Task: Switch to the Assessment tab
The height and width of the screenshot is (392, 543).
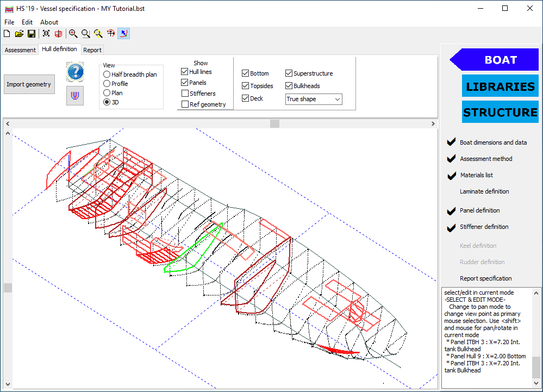Action: point(20,50)
